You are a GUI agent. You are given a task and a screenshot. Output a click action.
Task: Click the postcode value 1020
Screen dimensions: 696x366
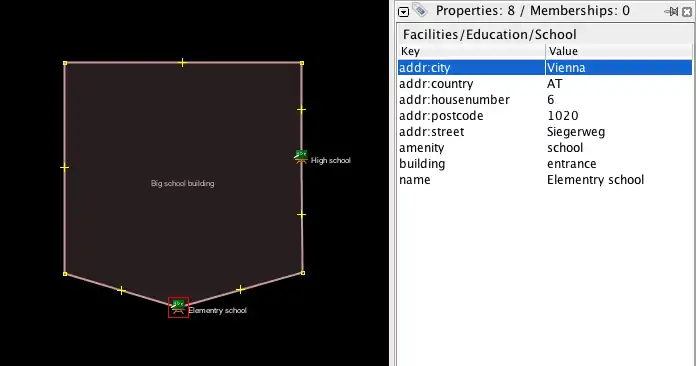click(562, 115)
